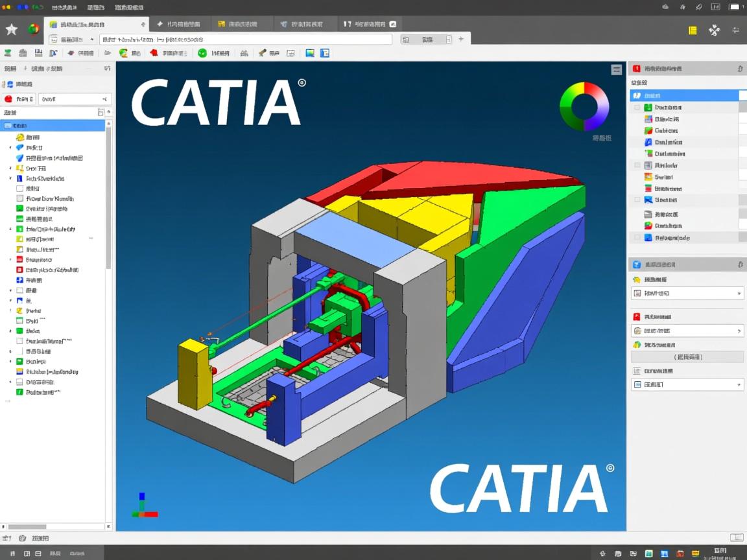
Task: Click the wrench tools icon at top-right
Action: tap(714, 30)
